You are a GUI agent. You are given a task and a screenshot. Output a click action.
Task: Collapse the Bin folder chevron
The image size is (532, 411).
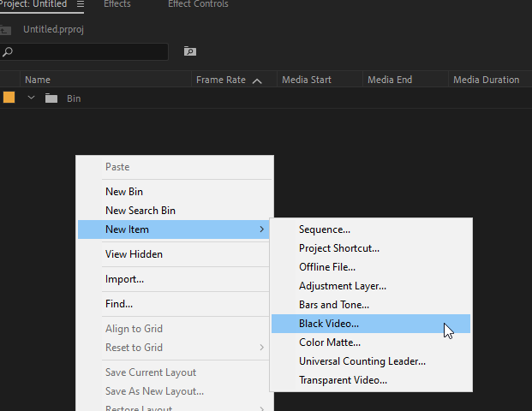point(32,98)
